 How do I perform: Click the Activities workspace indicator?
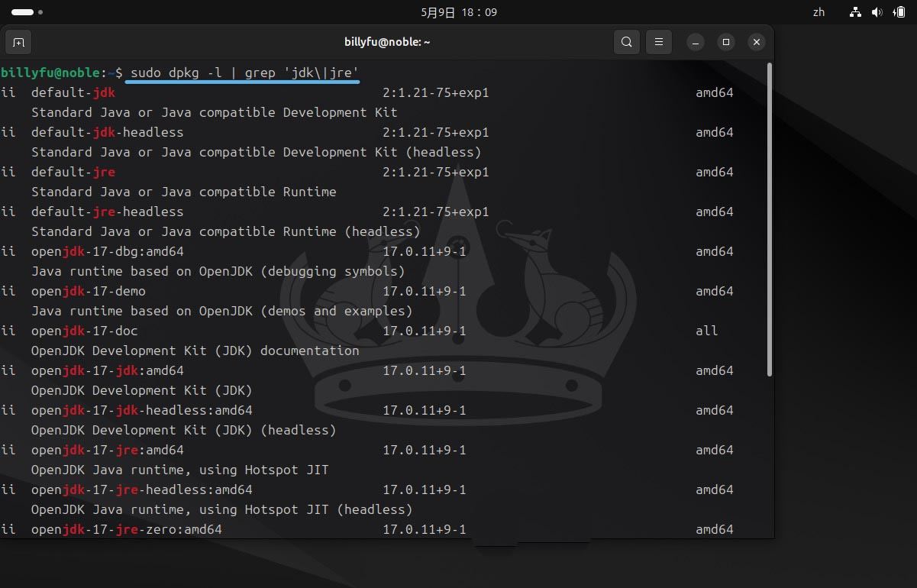[27, 12]
